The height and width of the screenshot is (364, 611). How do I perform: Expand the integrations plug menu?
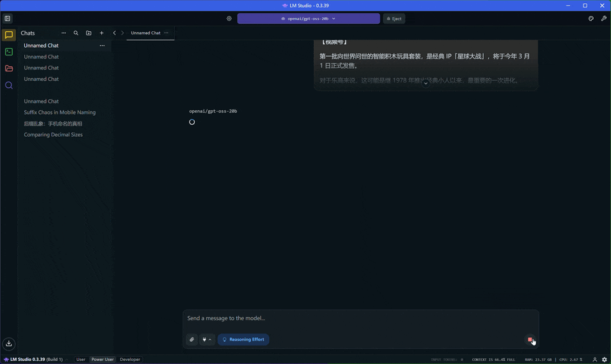(207, 340)
